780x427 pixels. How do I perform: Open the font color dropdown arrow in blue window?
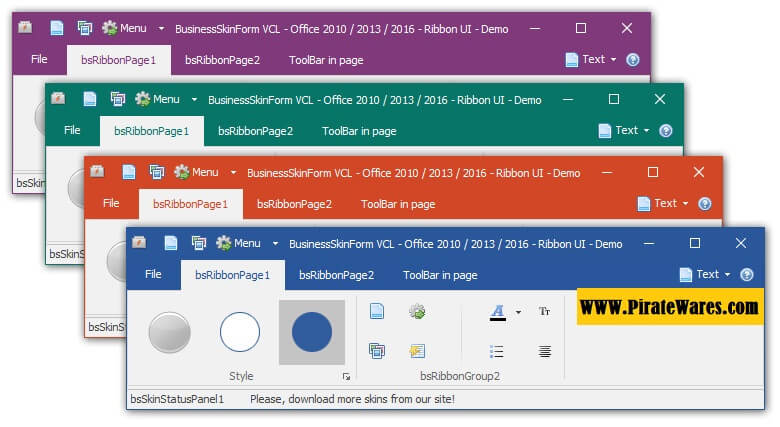pos(518,313)
